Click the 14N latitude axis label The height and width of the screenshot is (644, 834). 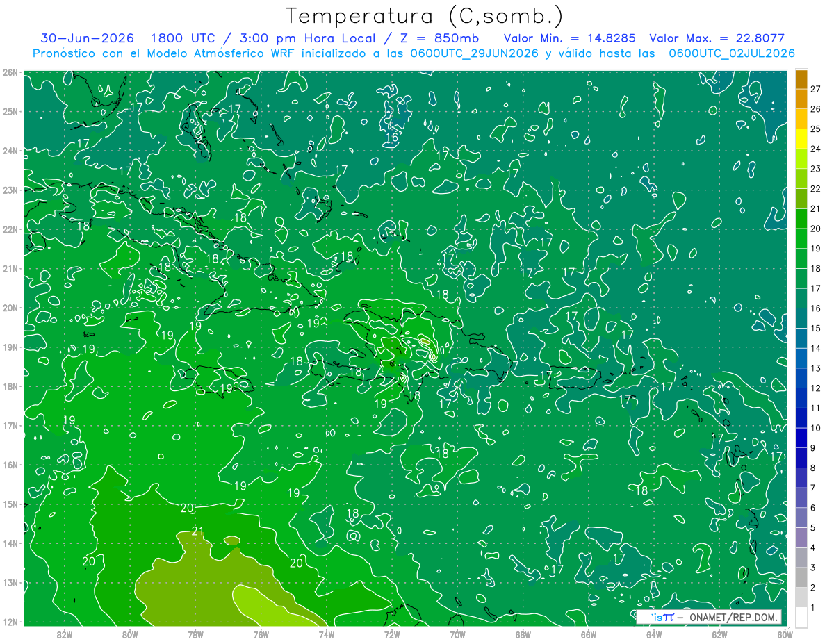[x=10, y=543]
